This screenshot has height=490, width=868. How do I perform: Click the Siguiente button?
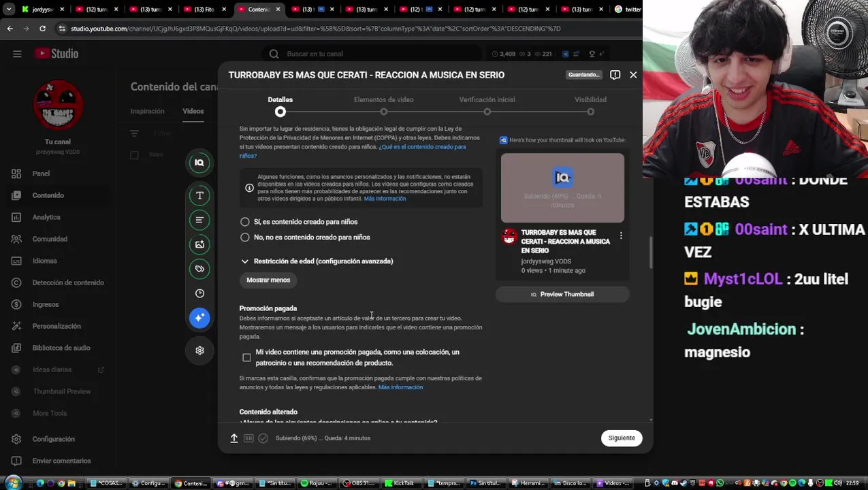622,438
